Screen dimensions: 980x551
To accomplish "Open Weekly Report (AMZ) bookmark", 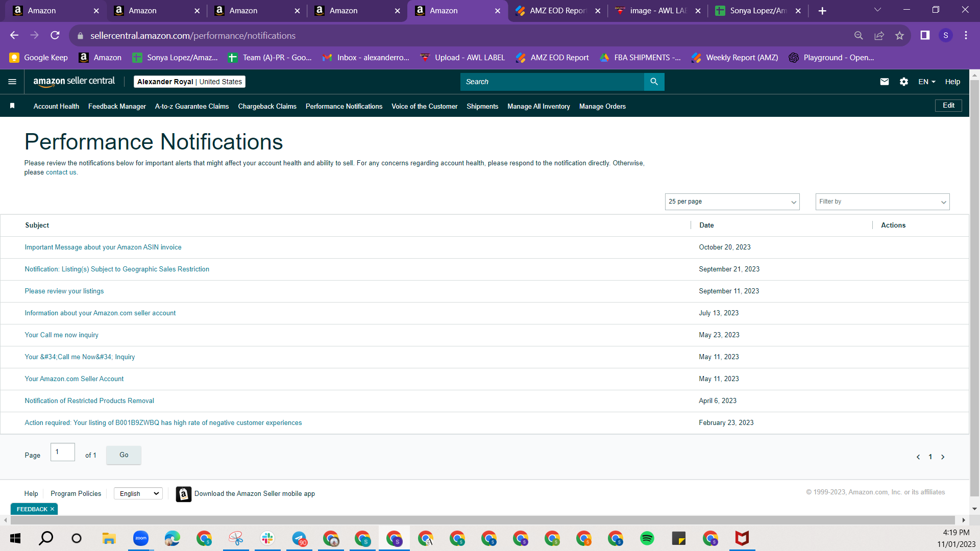I will 734,58.
